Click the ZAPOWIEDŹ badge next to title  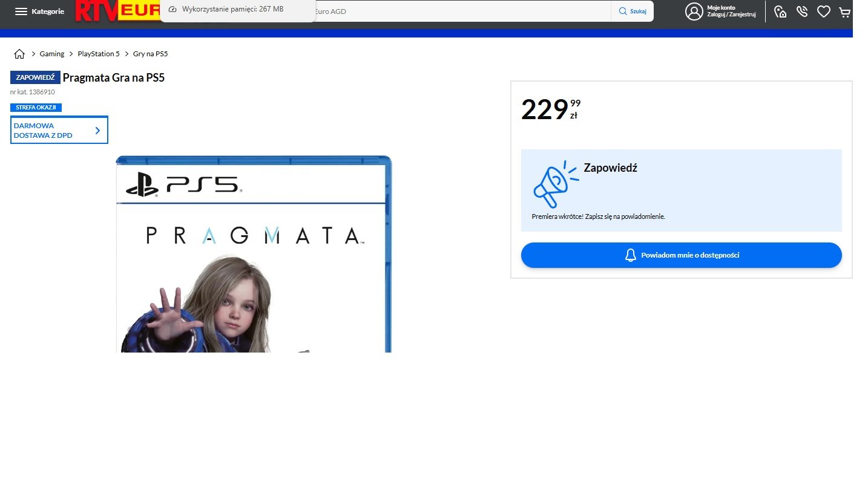35,77
